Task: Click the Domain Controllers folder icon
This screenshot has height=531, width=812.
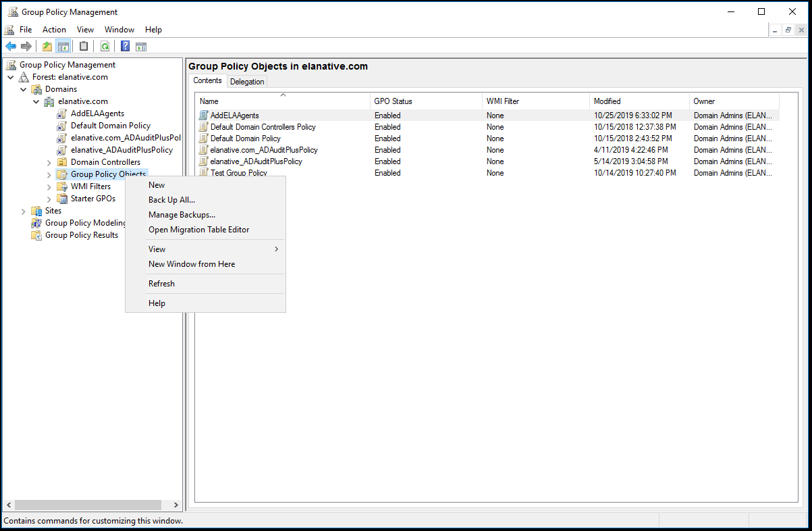Action: (62, 162)
